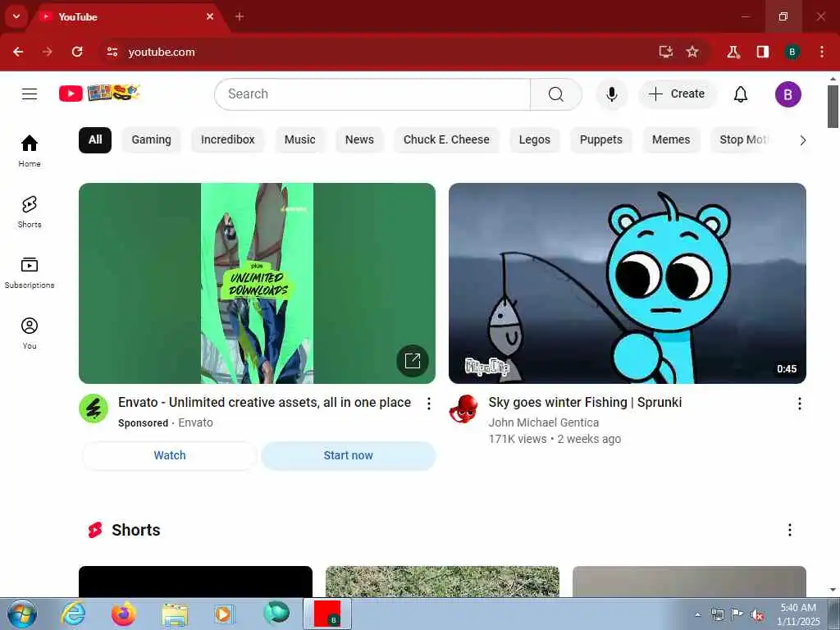Click the Watch button on Envato ad

170,456
